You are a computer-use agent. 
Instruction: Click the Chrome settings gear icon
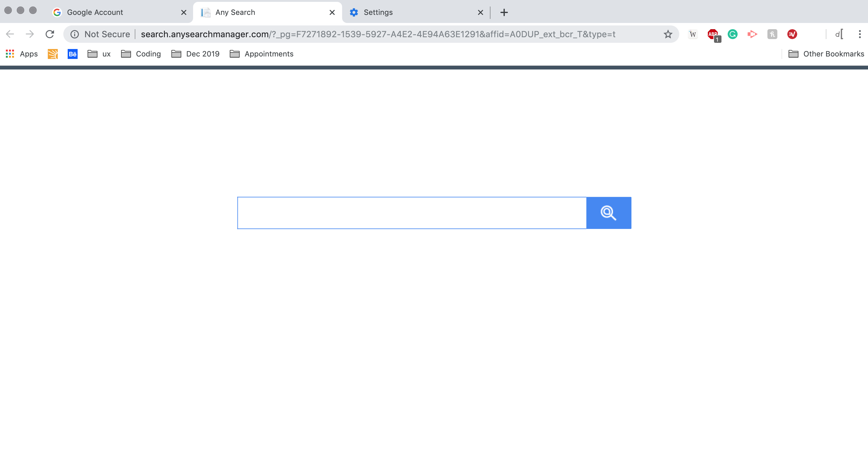(354, 13)
